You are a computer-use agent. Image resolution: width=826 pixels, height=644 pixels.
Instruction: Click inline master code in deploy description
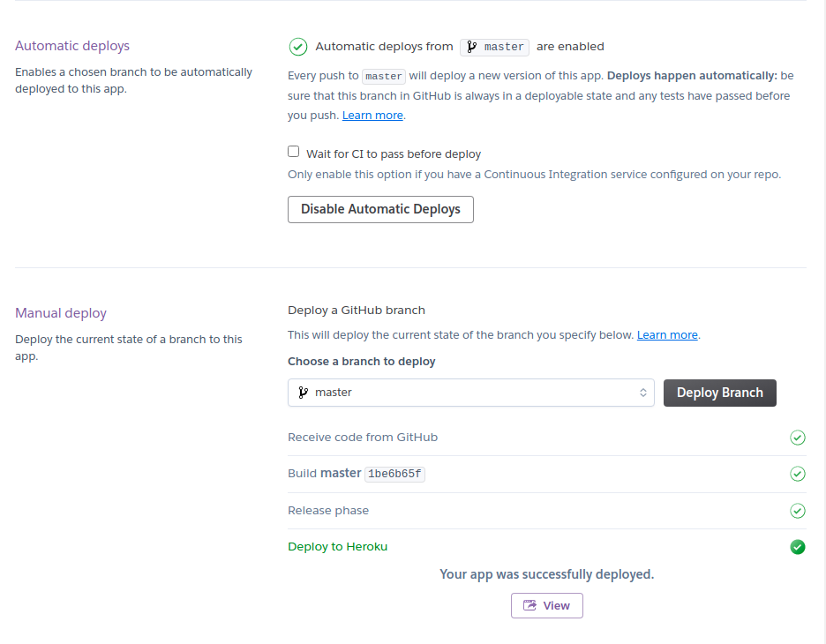(x=384, y=77)
